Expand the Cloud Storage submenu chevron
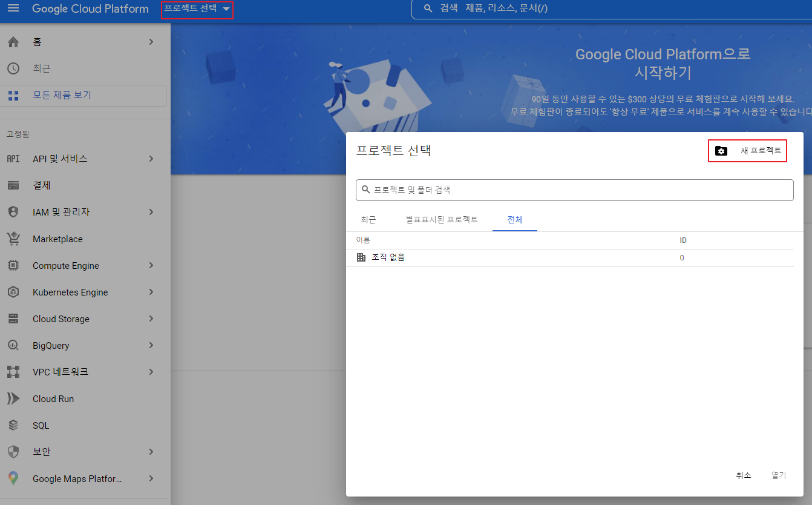Screen dimensions: 812x505 (151, 319)
